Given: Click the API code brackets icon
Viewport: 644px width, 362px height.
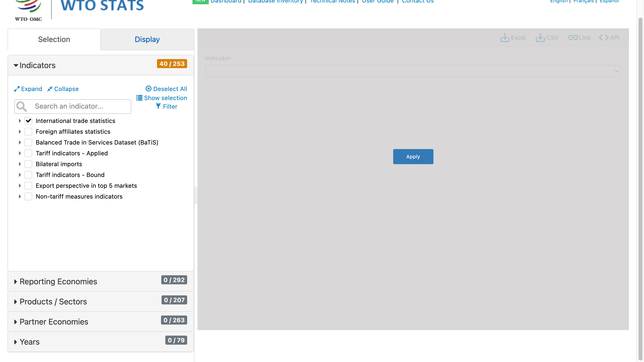Looking at the screenshot, I should [x=604, y=38].
